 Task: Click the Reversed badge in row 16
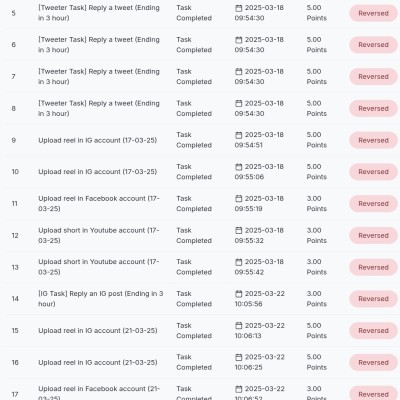(373, 363)
